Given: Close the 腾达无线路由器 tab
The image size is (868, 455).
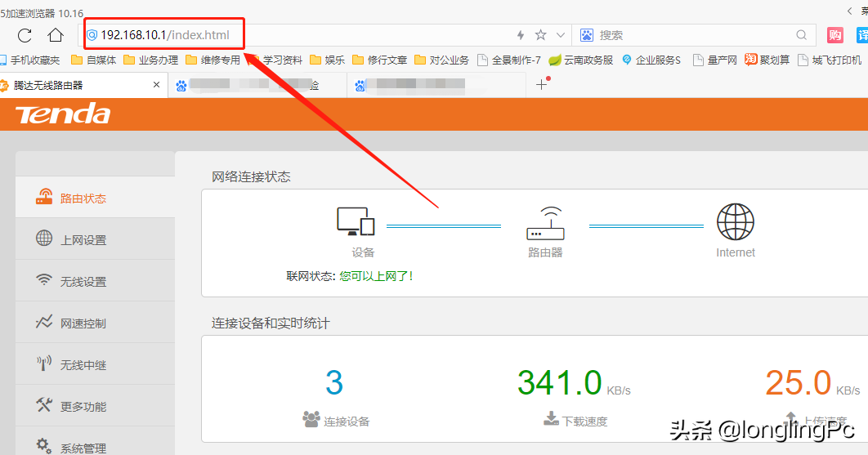Looking at the screenshot, I should pyautogui.click(x=156, y=85).
